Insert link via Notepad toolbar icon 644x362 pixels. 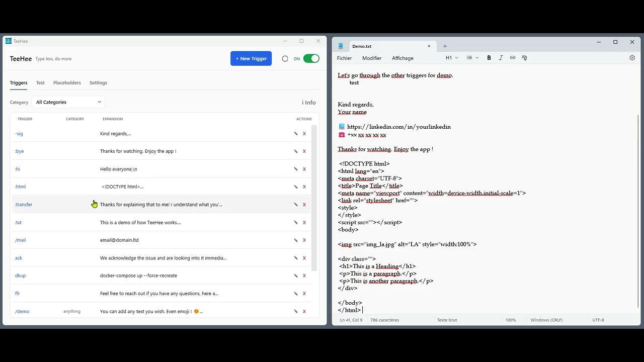(513, 58)
